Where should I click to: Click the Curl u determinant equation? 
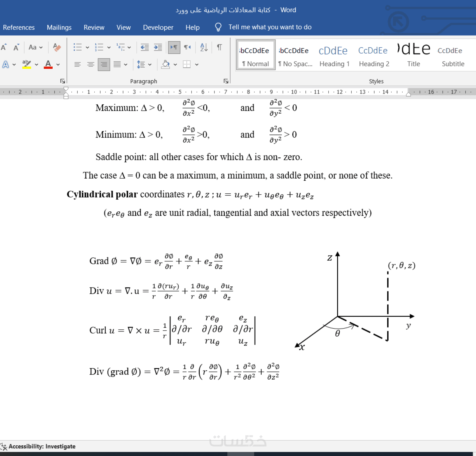click(172, 330)
